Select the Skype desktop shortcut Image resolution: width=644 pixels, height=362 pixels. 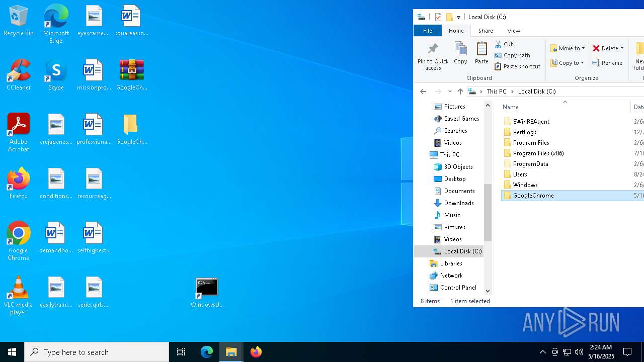[56, 75]
